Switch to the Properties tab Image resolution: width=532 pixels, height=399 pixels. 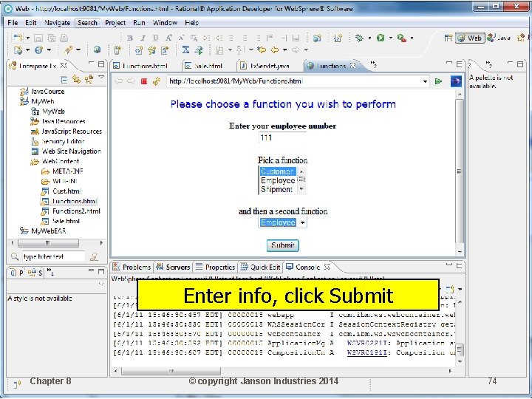(216, 267)
